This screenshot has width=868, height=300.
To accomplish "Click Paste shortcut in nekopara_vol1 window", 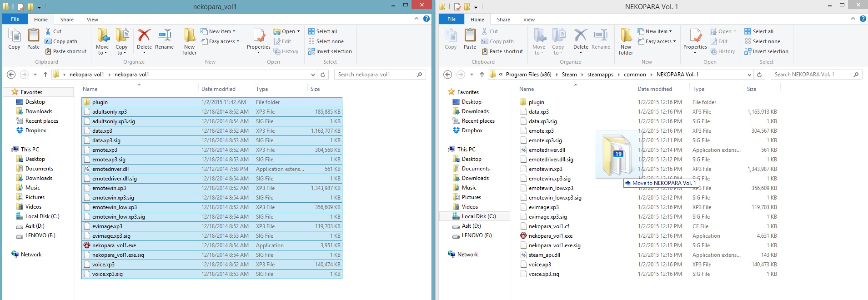I will click(65, 51).
